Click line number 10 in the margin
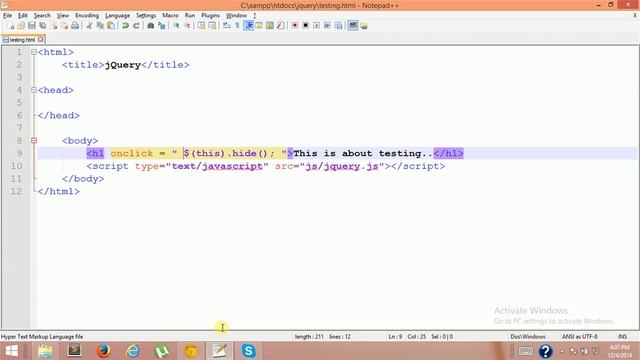The height and width of the screenshot is (360, 640). pos(16,166)
